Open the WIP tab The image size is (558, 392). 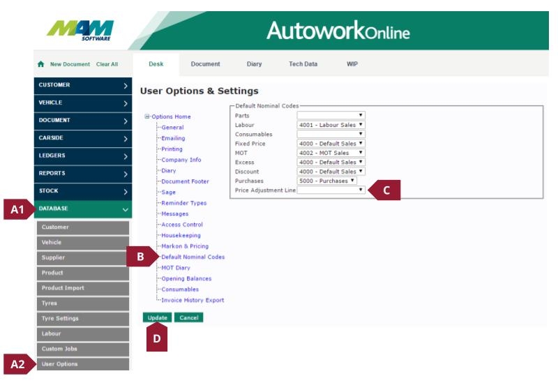352,64
